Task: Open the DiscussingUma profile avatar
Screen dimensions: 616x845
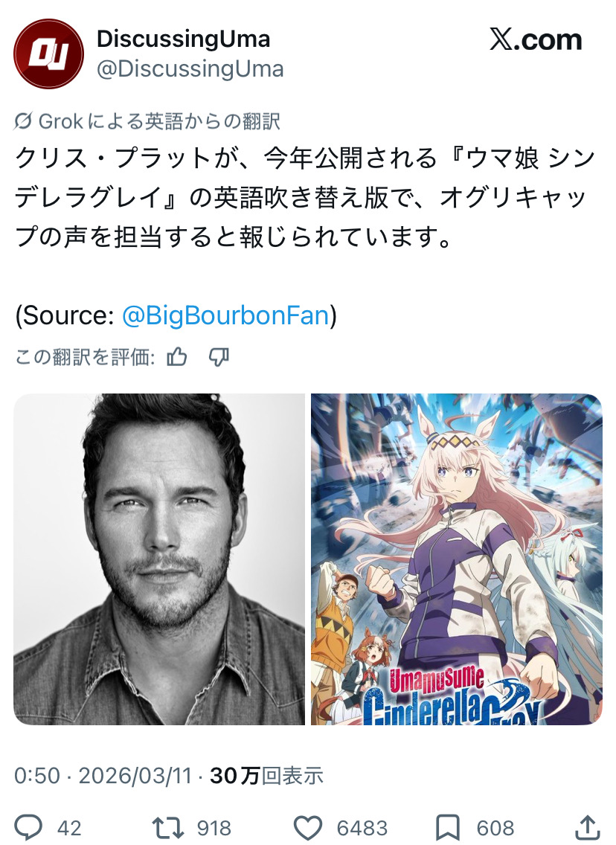Action: [48, 54]
